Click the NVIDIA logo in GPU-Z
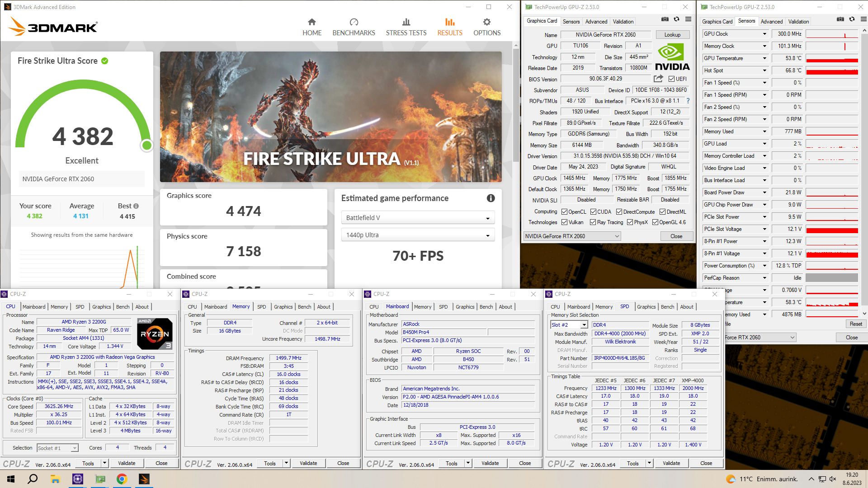The image size is (868, 488). click(672, 57)
